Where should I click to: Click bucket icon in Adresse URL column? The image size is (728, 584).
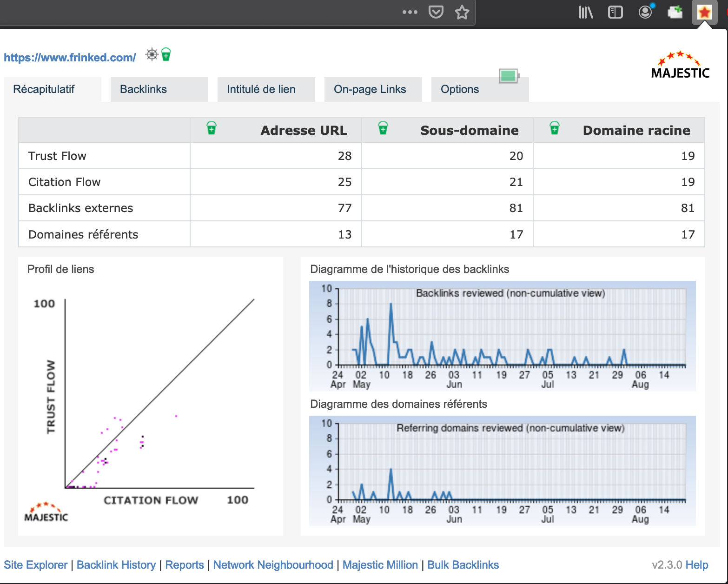click(x=212, y=128)
